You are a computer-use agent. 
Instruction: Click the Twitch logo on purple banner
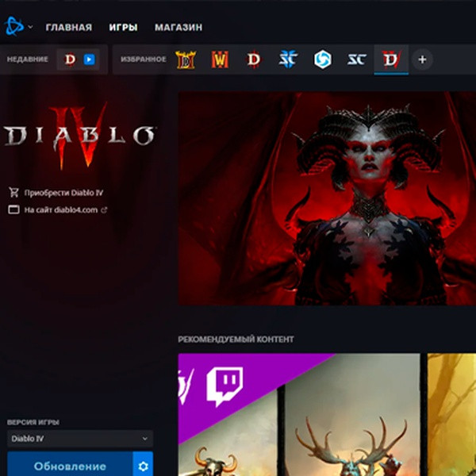tap(225, 387)
